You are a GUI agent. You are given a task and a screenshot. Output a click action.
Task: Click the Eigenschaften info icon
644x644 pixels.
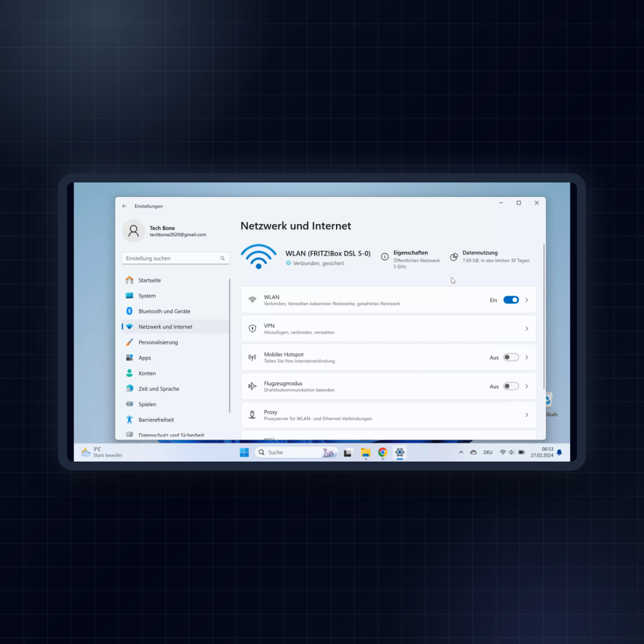385,257
